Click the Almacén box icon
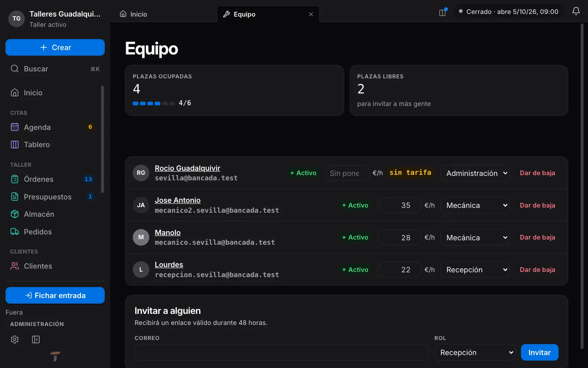588x368 pixels. [x=15, y=214]
